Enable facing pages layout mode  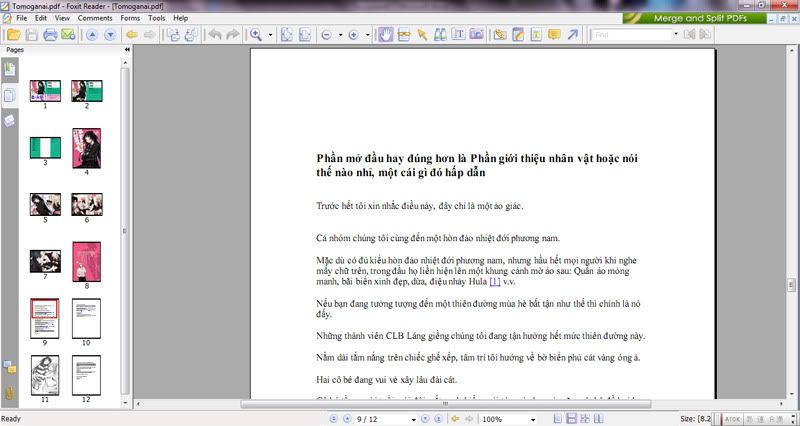(598, 419)
